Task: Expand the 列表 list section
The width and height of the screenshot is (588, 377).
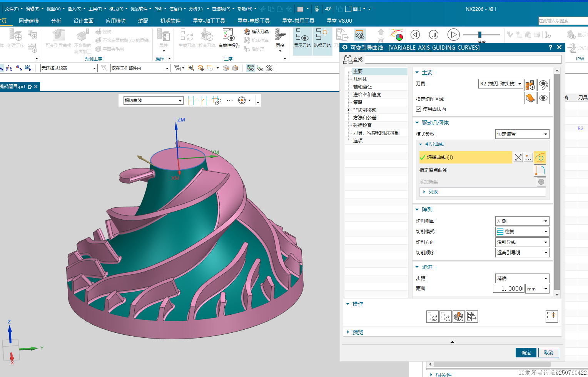Action: [x=424, y=192]
